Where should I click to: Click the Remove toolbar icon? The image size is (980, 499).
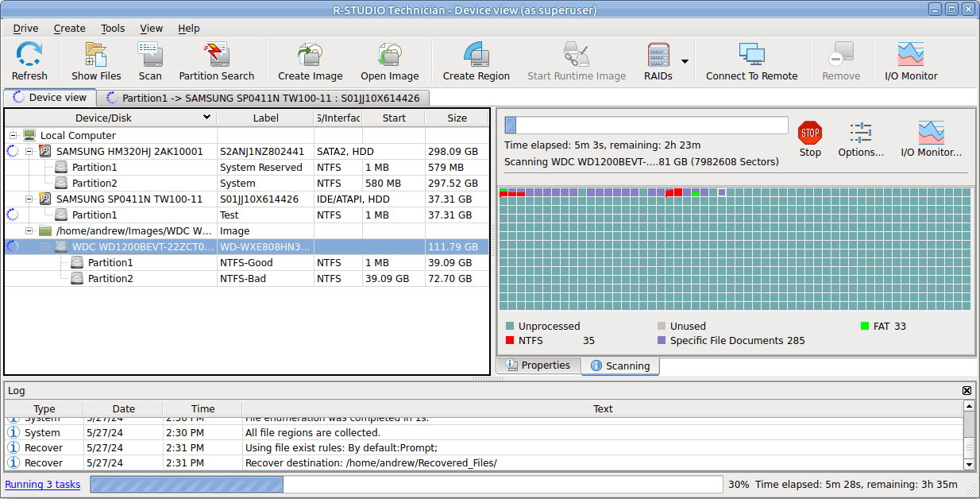(x=841, y=56)
